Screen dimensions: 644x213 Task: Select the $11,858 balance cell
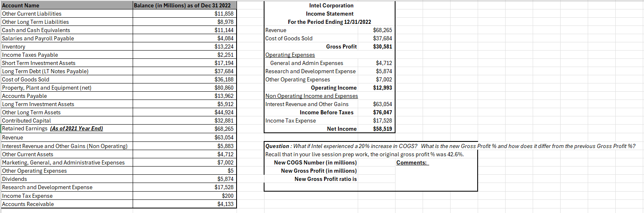pos(185,14)
